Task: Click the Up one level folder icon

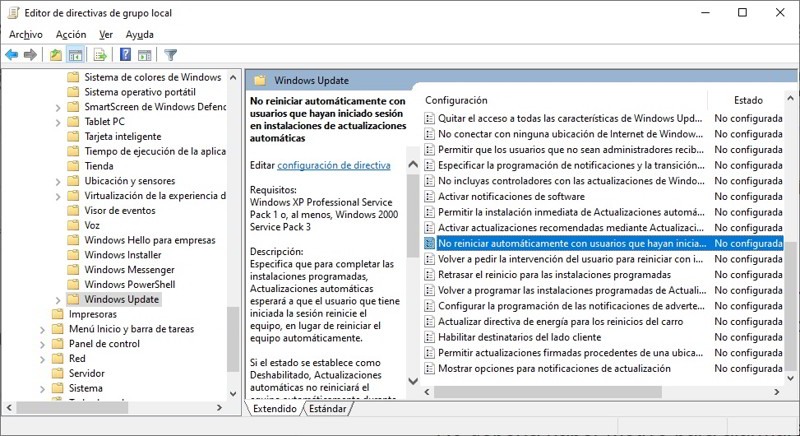Action: (x=56, y=55)
